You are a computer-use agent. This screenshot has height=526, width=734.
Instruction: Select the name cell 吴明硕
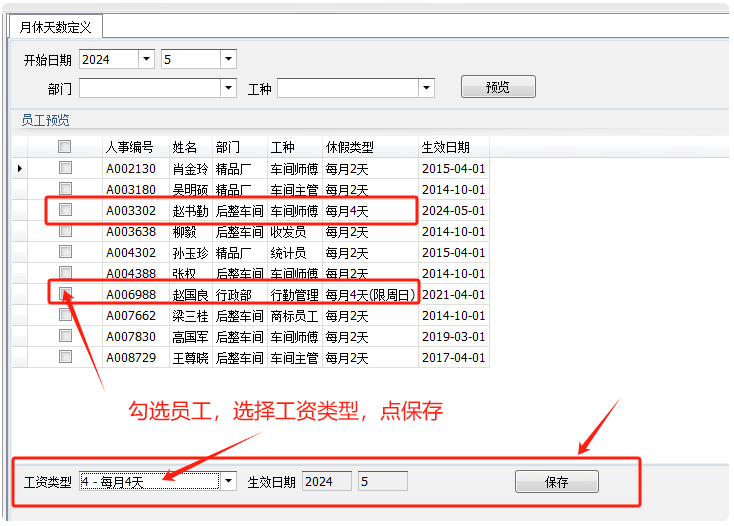coord(191,190)
